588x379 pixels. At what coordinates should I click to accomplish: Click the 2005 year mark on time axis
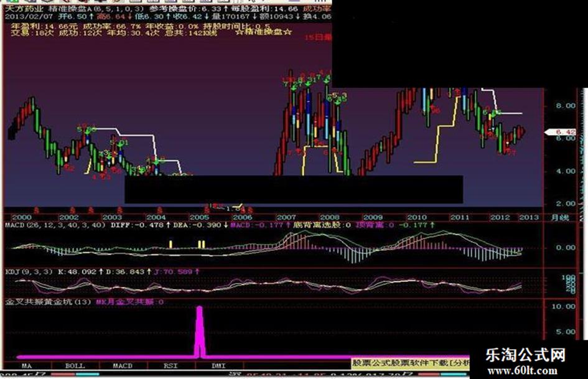point(199,217)
